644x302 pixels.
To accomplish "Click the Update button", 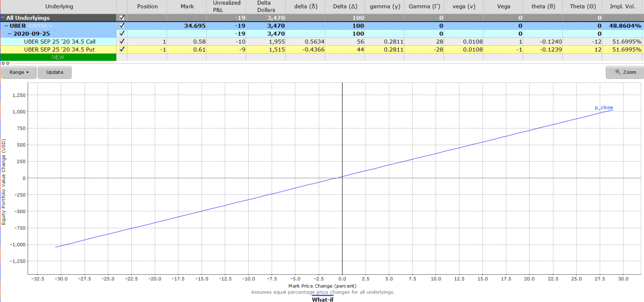I will pos(55,72).
